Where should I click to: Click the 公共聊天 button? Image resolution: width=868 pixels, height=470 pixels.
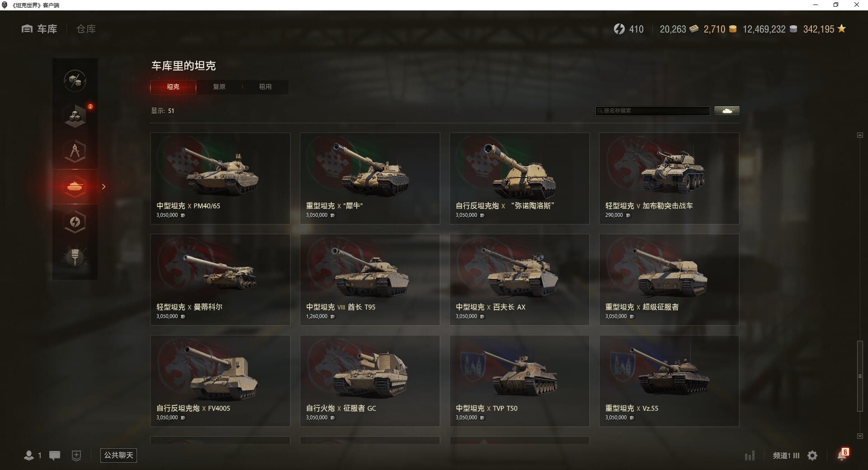coord(118,456)
